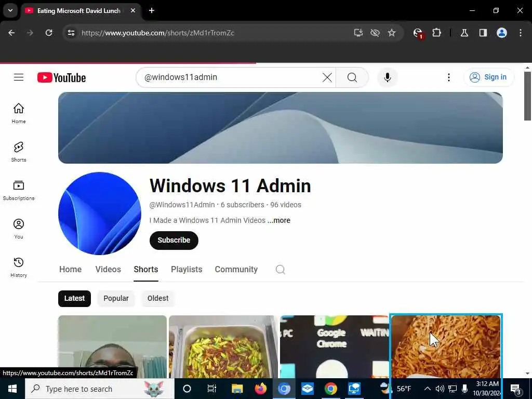Open the short showing orange noodles
Viewport: 532px width, 399px height.
pyautogui.click(x=446, y=347)
